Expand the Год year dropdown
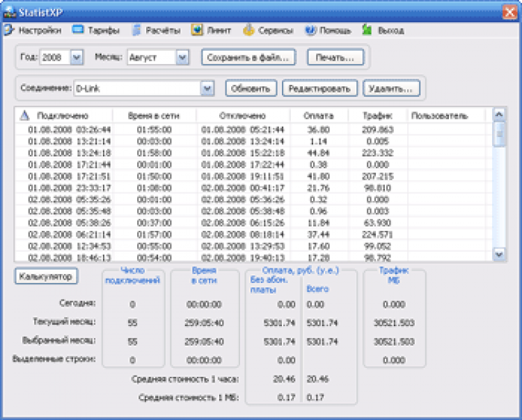Image resolution: width=522 pixels, height=420 pixels. tap(77, 57)
